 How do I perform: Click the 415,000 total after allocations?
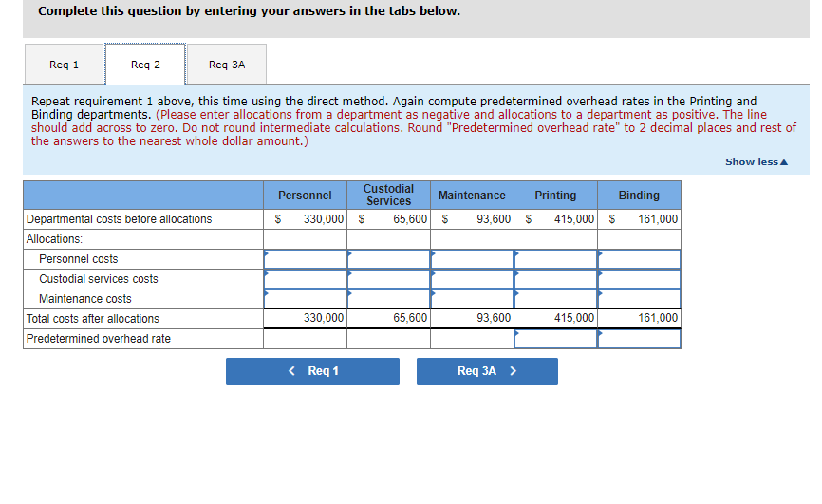(574, 318)
